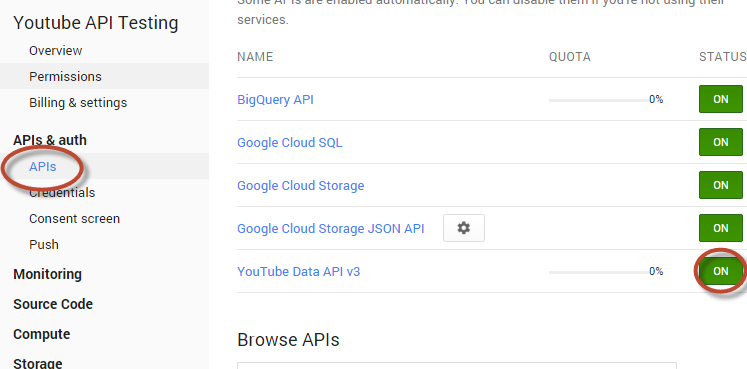Click the BigQuery API 0% quota value
The width and height of the screenshot is (747, 369).
pyautogui.click(x=656, y=100)
